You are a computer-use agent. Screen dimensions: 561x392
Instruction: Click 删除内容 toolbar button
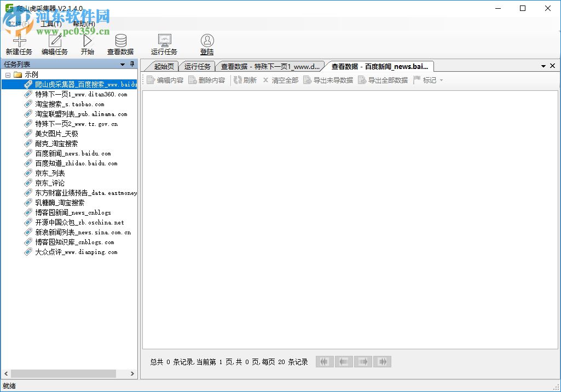tap(207, 80)
